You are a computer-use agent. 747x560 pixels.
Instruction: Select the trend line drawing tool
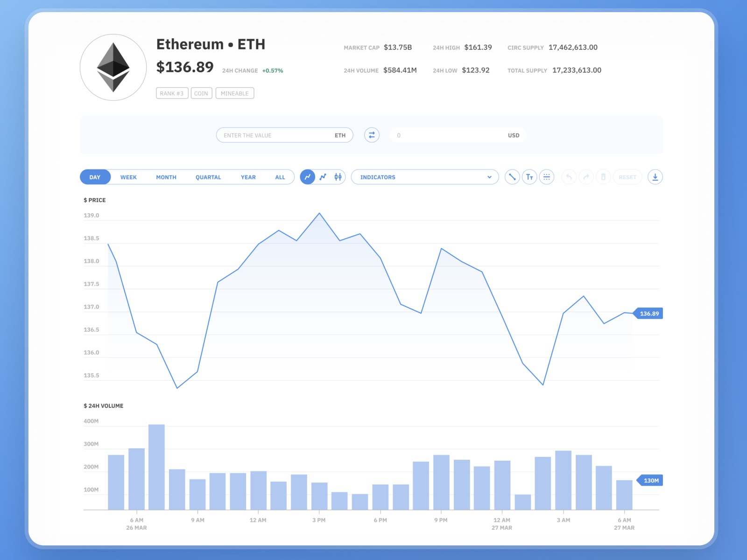click(512, 177)
